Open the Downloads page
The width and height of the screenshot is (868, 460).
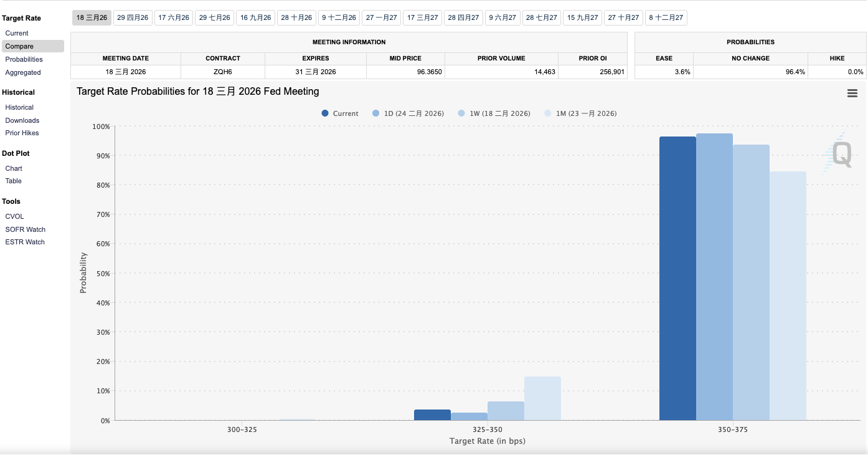tap(22, 120)
